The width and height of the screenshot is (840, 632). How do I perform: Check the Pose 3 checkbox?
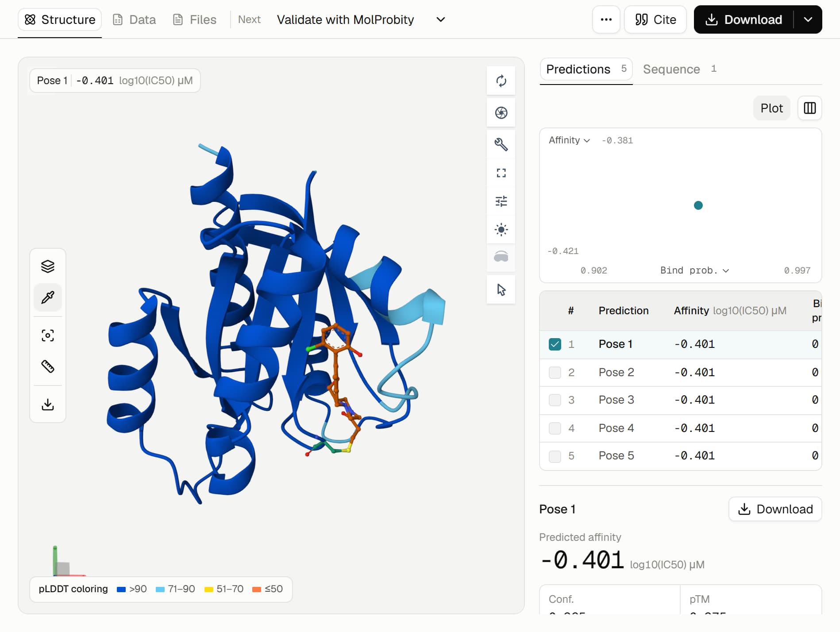[x=555, y=400]
